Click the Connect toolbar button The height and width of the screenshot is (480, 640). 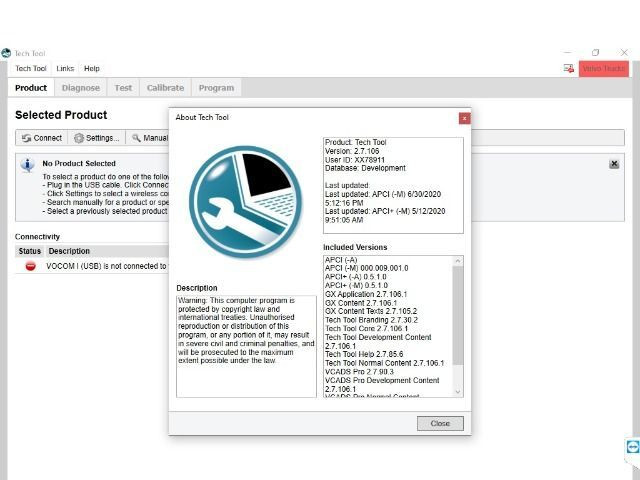point(42,138)
